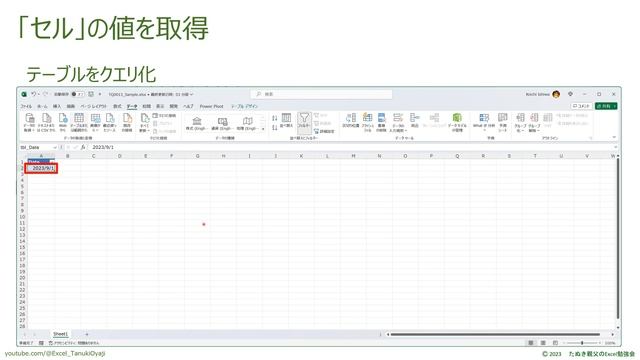640x360 pixels.
Task: Click the green Share button
Action: 606,106
